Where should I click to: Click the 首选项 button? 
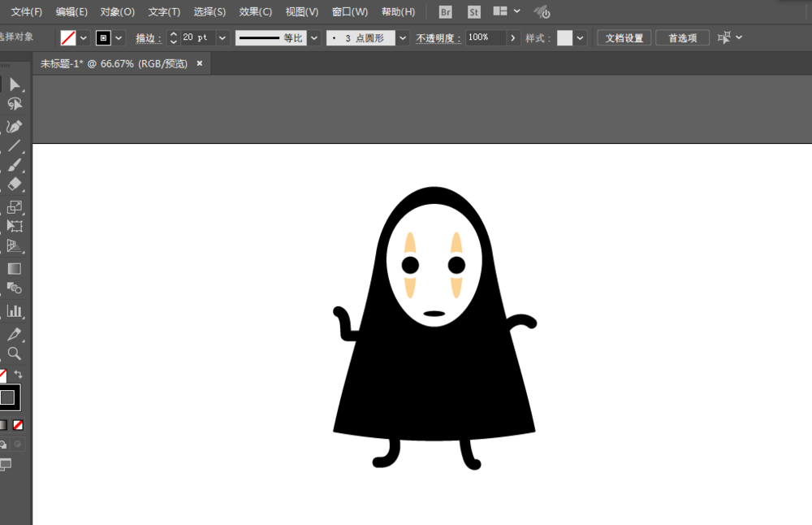[x=682, y=38]
